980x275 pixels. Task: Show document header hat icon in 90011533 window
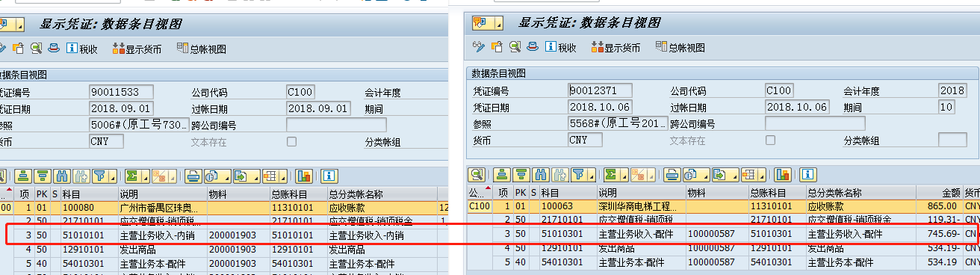pos(53,49)
